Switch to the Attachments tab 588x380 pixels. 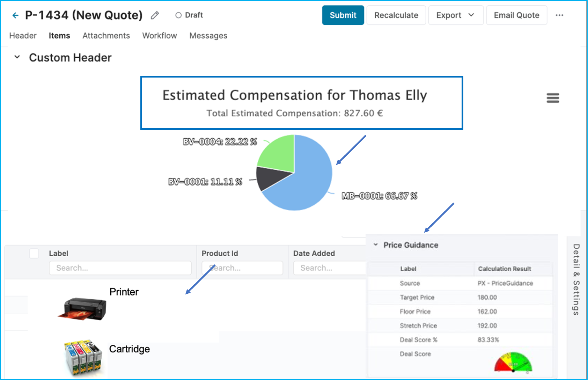click(106, 36)
